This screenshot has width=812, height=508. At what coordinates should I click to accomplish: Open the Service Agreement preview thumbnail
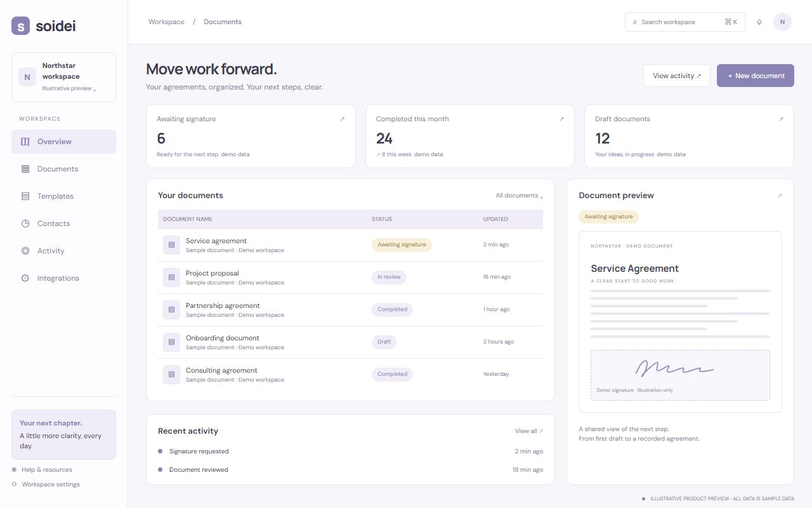click(x=680, y=322)
